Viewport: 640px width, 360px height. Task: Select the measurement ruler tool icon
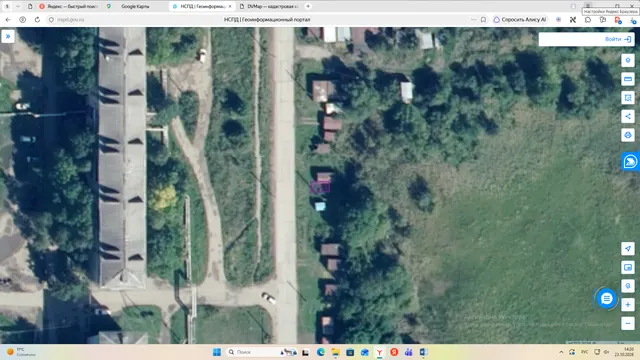coord(628,79)
